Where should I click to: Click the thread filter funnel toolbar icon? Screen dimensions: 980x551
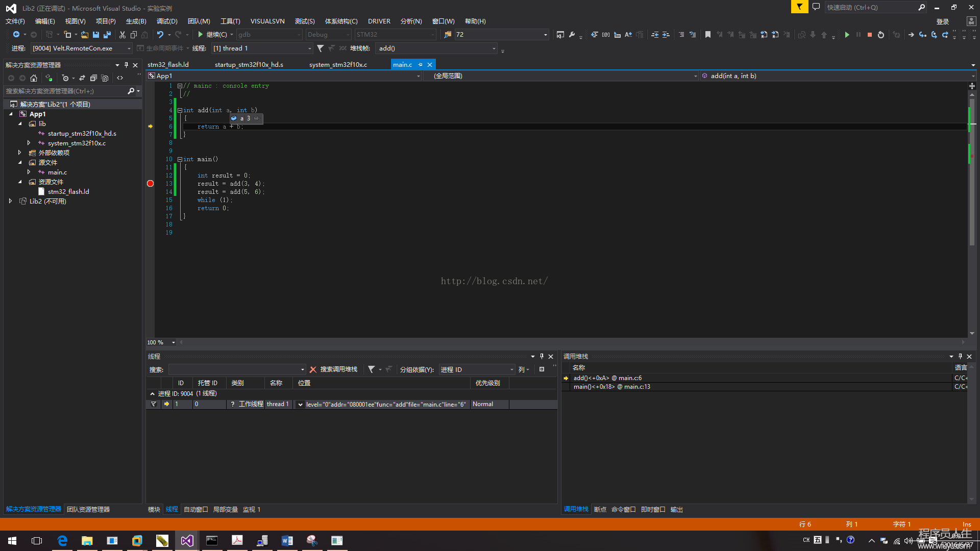[x=320, y=48]
